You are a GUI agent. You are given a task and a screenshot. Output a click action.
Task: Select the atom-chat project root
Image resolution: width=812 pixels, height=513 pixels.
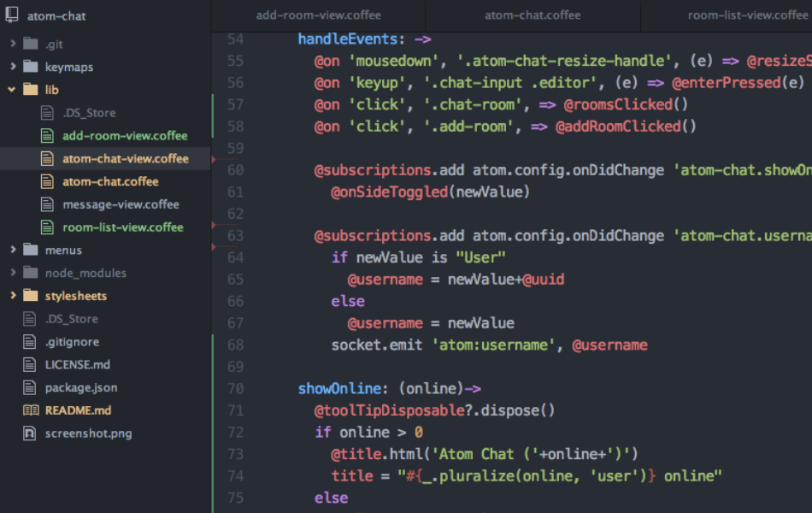tap(56, 16)
